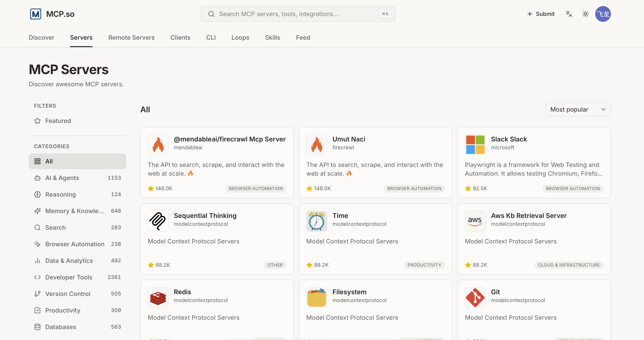Click the ⌘K shortcut badge
This screenshot has height=340, width=644.
click(385, 14)
